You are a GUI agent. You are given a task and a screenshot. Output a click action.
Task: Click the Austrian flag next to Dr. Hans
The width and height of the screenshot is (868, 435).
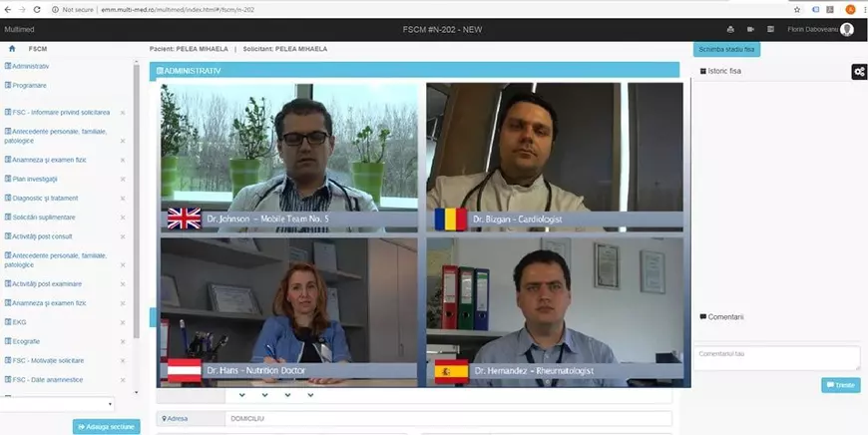click(185, 371)
